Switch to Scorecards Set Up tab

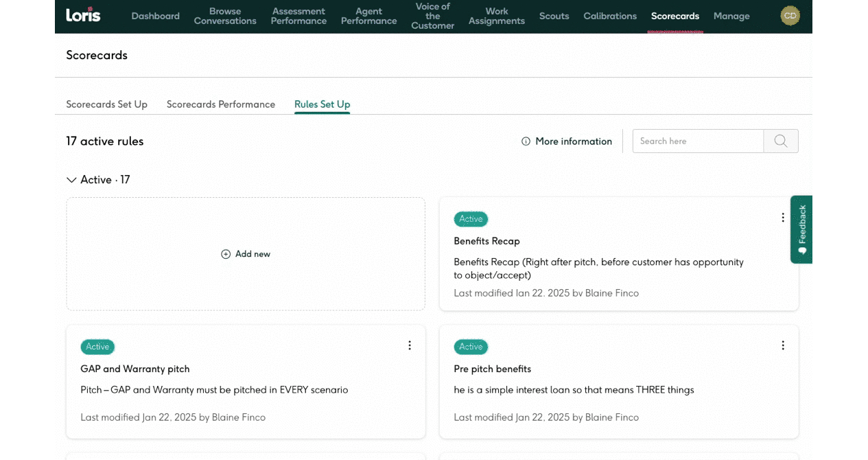(x=106, y=104)
